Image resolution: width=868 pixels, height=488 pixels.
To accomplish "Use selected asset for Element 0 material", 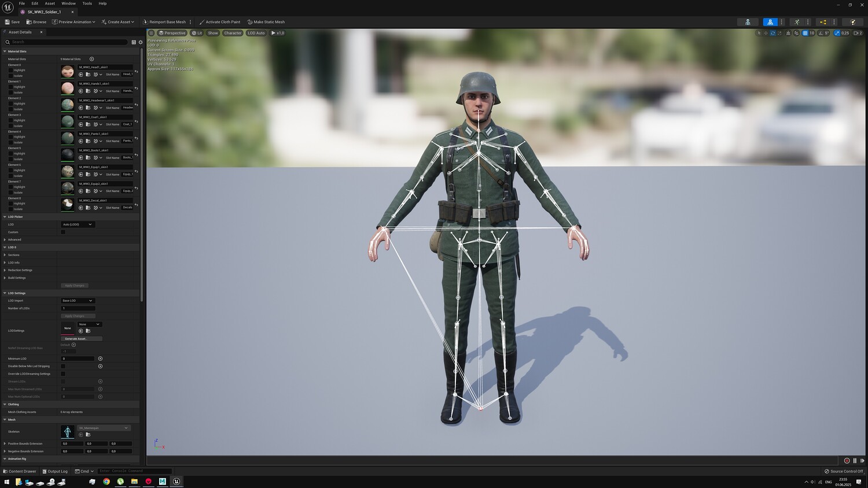I will click(81, 75).
